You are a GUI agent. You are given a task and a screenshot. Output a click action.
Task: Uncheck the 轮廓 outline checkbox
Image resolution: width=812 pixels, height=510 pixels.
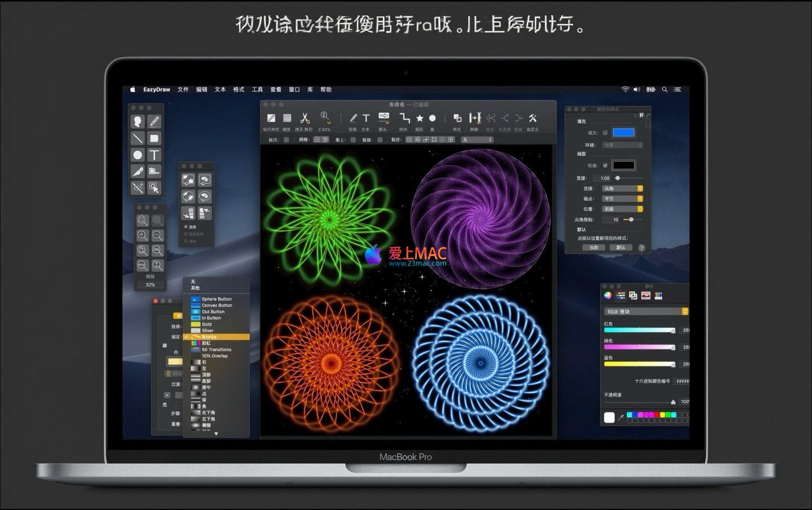click(605, 165)
